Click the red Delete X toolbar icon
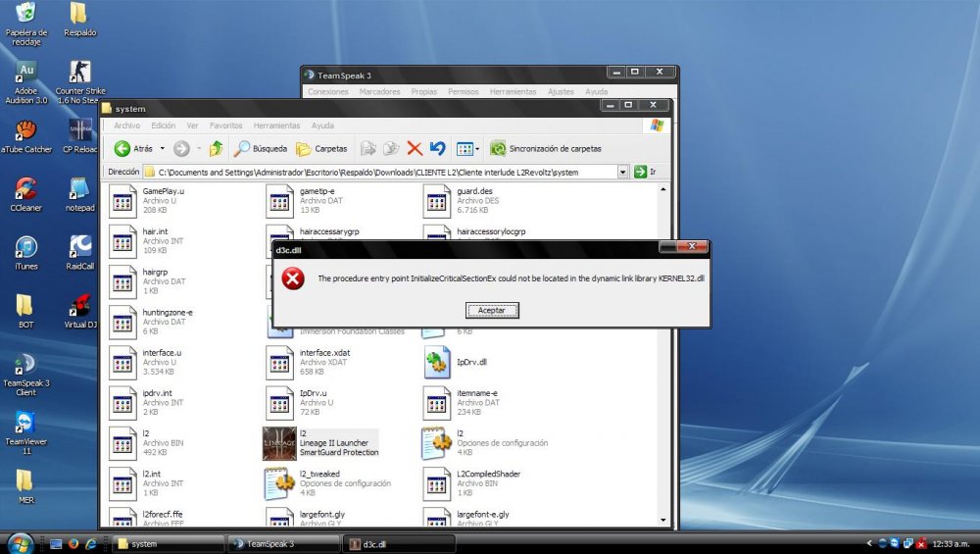This screenshot has width=980, height=554. pyautogui.click(x=415, y=149)
